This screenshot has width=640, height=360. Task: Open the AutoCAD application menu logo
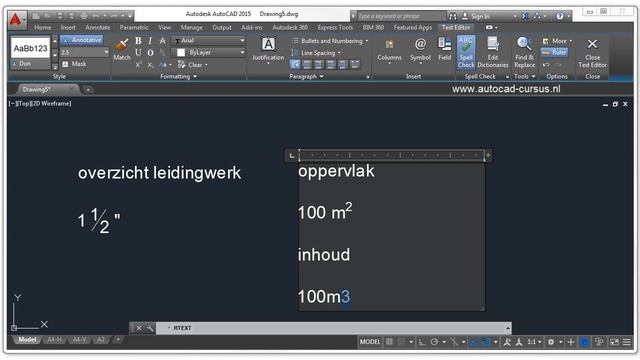click(16, 20)
